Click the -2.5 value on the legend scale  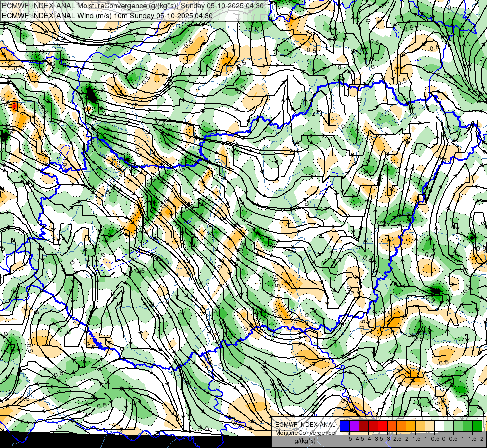[396, 439]
